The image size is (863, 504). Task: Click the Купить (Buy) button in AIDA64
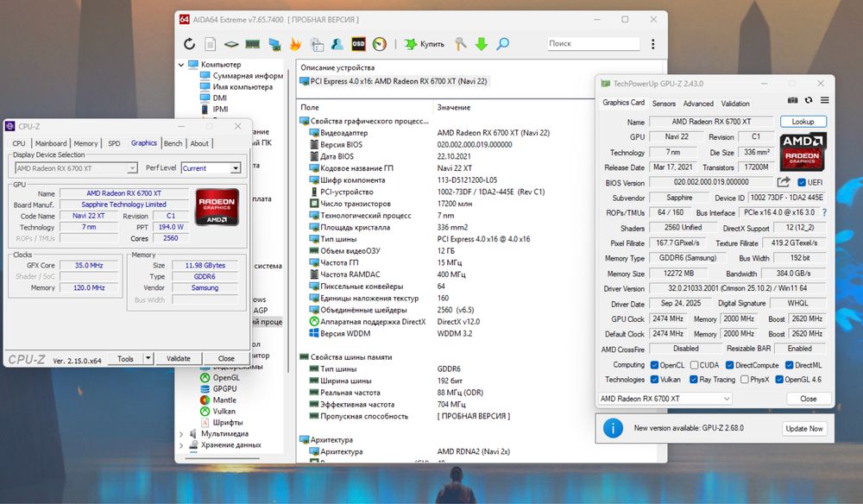(425, 44)
